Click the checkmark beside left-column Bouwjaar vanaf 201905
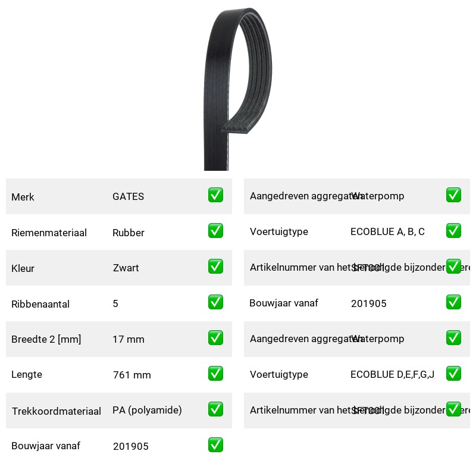 (215, 445)
